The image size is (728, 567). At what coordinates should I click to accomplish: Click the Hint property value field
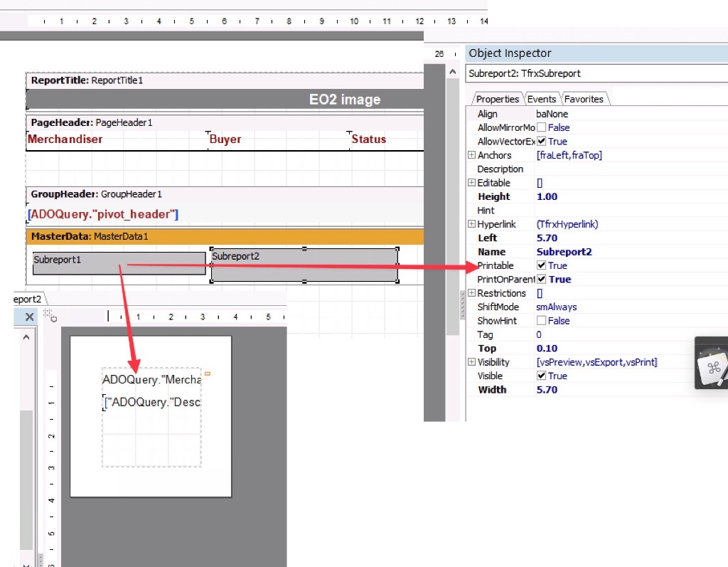point(631,210)
